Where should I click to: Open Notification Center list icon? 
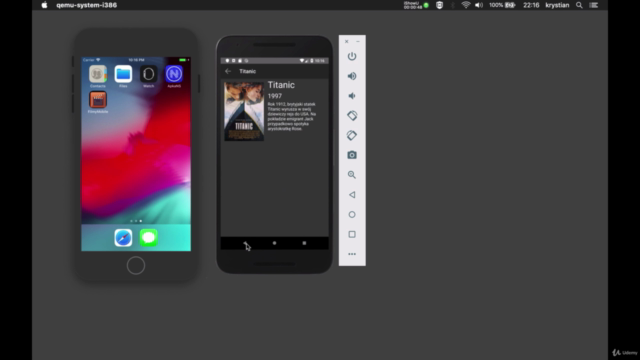[x=594, y=5]
